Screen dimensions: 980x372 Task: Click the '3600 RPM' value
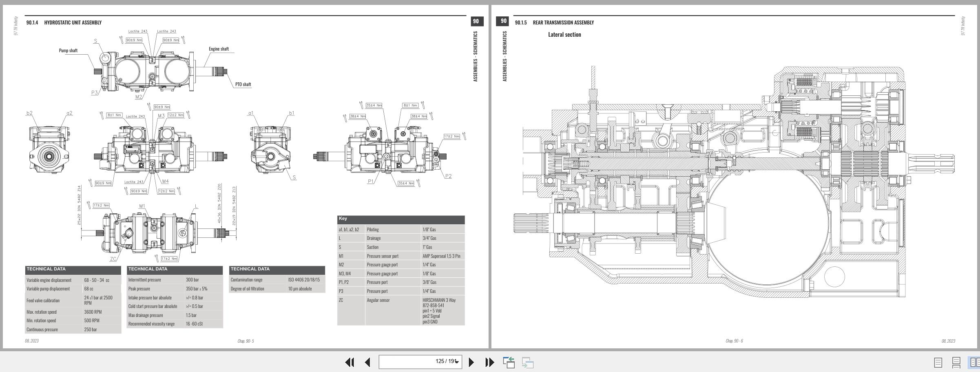point(93,312)
